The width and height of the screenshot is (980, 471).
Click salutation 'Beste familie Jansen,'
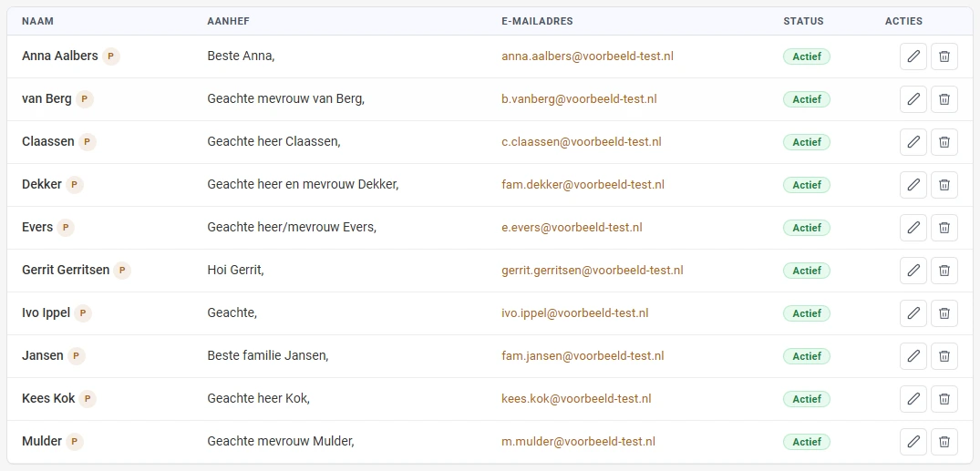point(268,356)
